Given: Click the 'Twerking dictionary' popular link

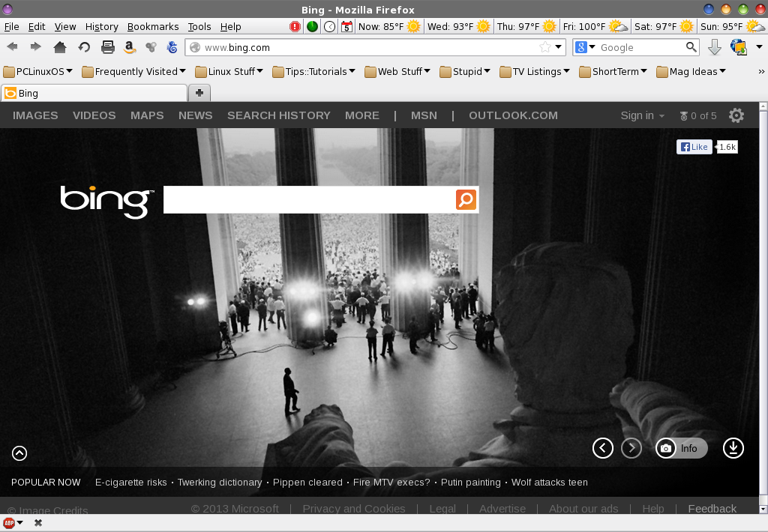Looking at the screenshot, I should pyautogui.click(x=220, y=483).
